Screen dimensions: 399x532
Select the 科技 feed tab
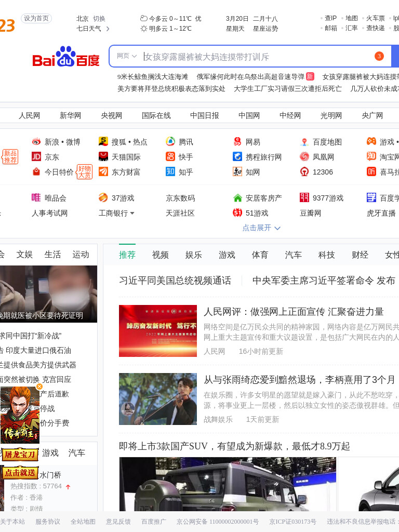point(326,255)
